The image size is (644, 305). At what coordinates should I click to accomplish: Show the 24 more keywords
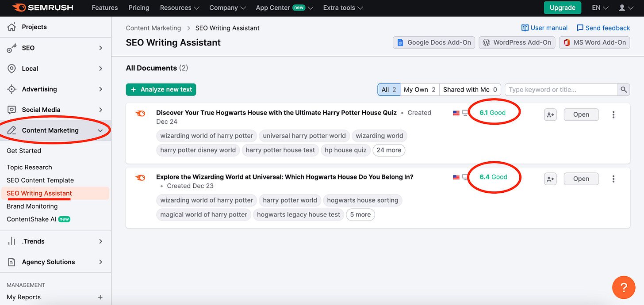(389, 150)
